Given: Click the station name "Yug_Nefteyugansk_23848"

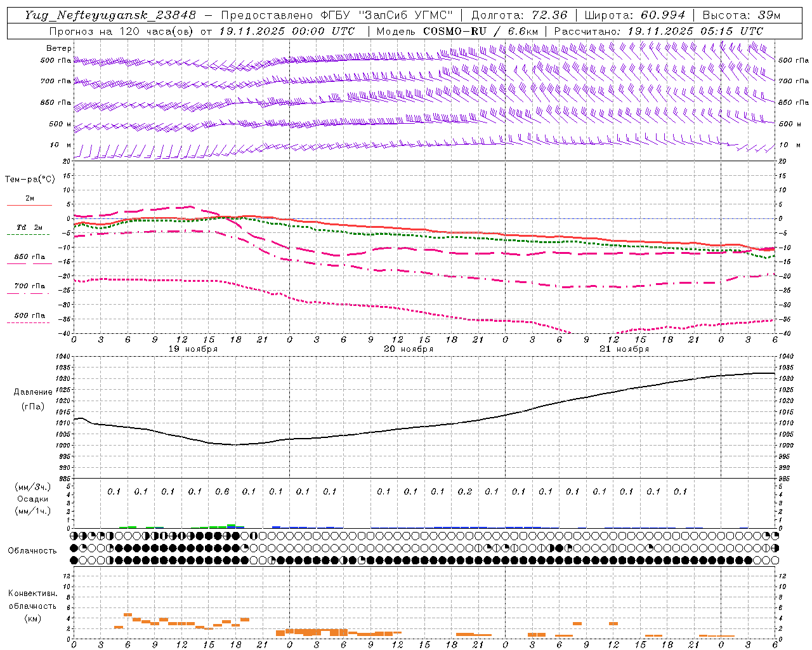Looking at the screenshot, I should (110, 15).
